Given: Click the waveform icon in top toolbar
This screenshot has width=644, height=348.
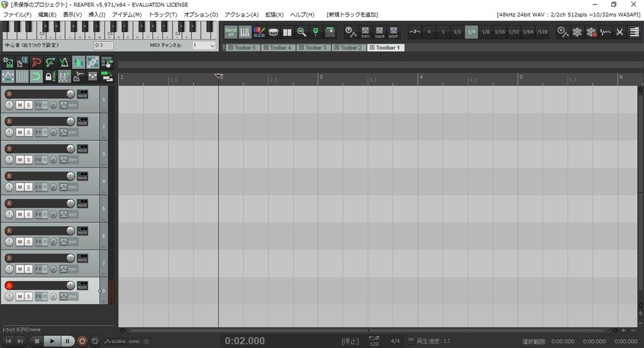Looking at the screenshot, I should [x=606, y=31].
